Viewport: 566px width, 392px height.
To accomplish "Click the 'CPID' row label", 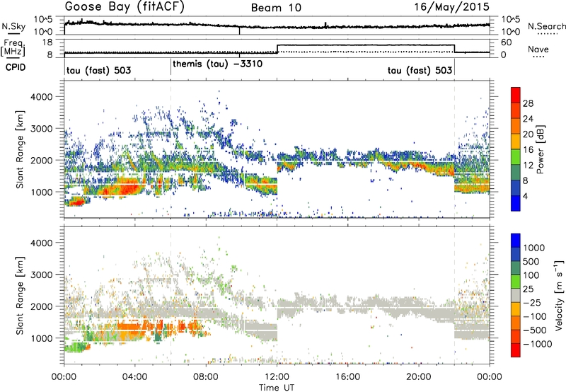I will pyautogui.click(x=16, y=67).
